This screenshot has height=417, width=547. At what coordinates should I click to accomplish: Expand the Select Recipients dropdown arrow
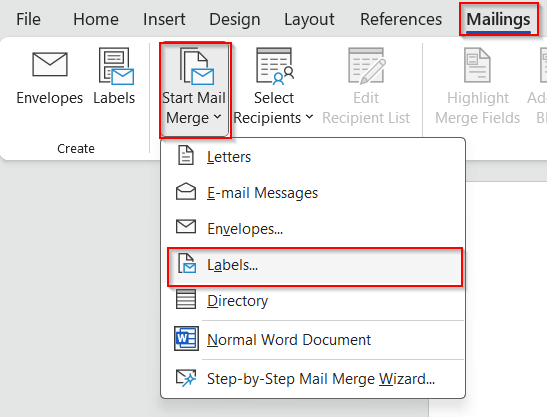309,117
